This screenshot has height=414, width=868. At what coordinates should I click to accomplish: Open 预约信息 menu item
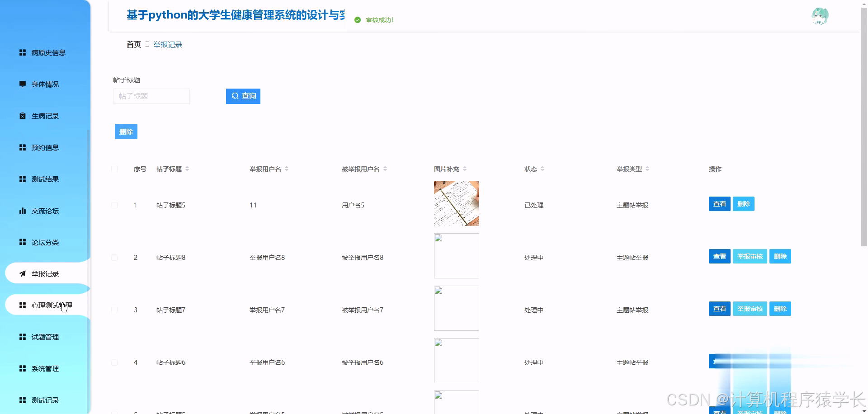click(45, 147)
